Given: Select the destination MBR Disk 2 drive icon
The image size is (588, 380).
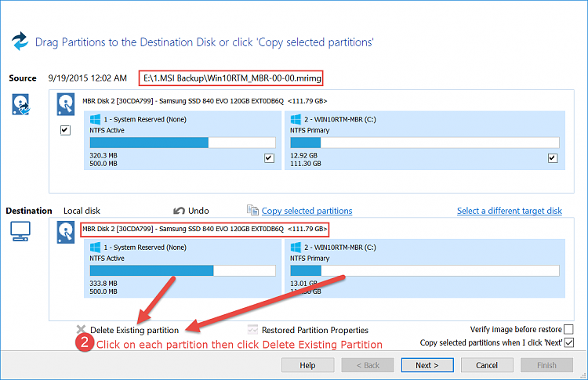Looking at the screenshot, I should (x=66, y=233).
